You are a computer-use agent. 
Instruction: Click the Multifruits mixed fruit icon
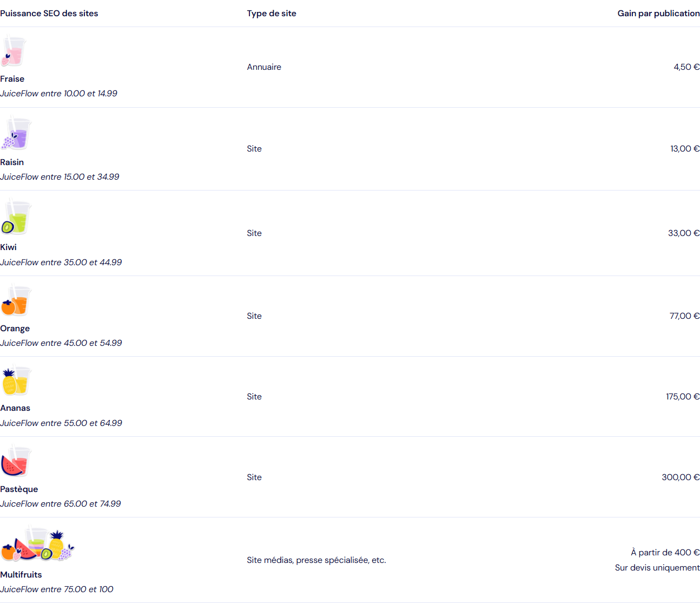tap(37, 543)
